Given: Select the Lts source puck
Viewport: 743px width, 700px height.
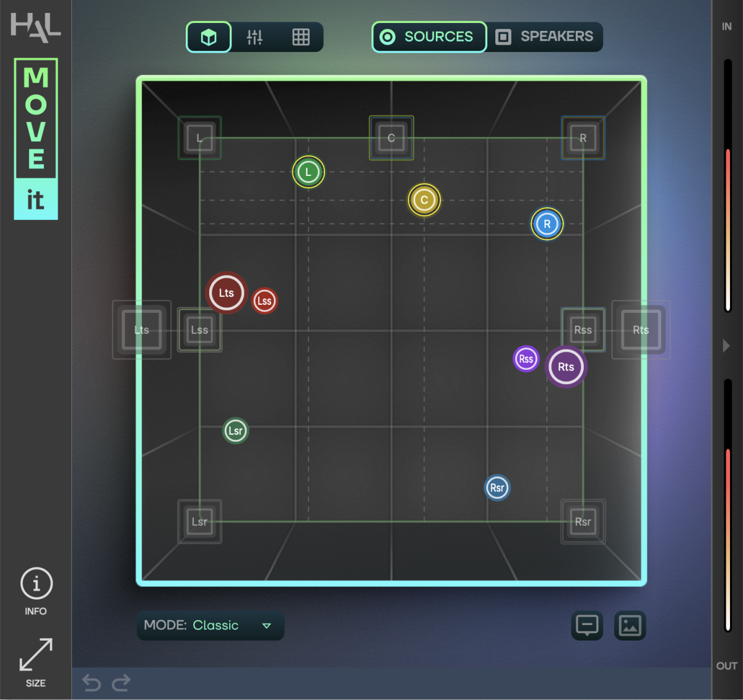Looking at the screenshot, I should 227,293.
